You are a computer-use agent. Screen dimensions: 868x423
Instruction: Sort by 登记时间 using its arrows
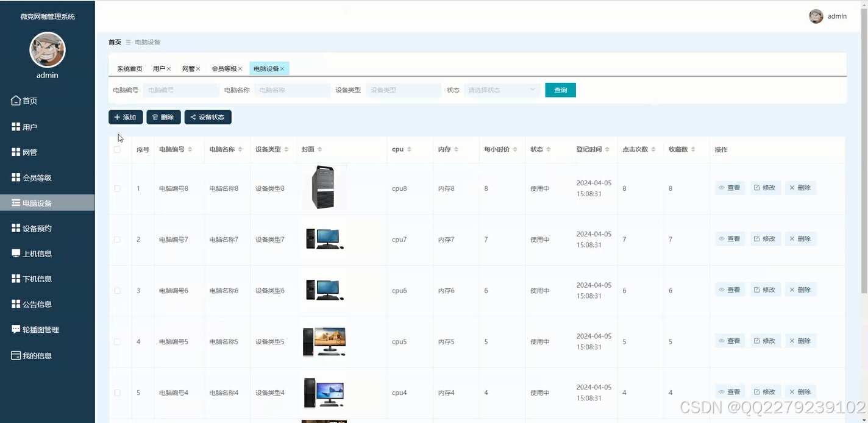coord(608,149)
